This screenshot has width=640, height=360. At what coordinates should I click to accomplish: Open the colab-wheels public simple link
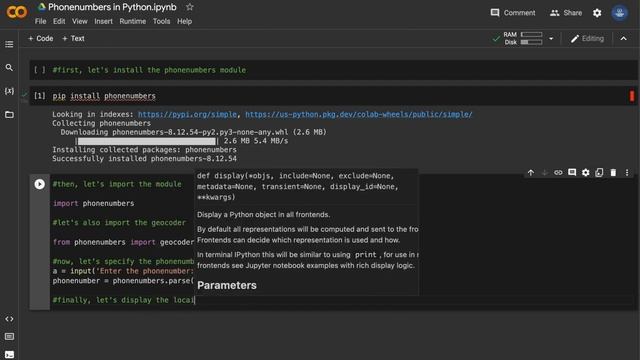(x=359, y=114)
